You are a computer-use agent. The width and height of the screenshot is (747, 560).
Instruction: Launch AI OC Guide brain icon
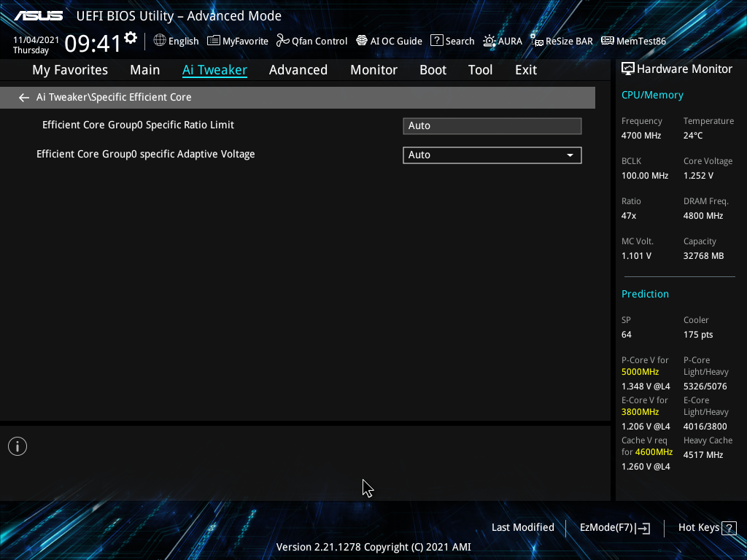pos(362,41)
